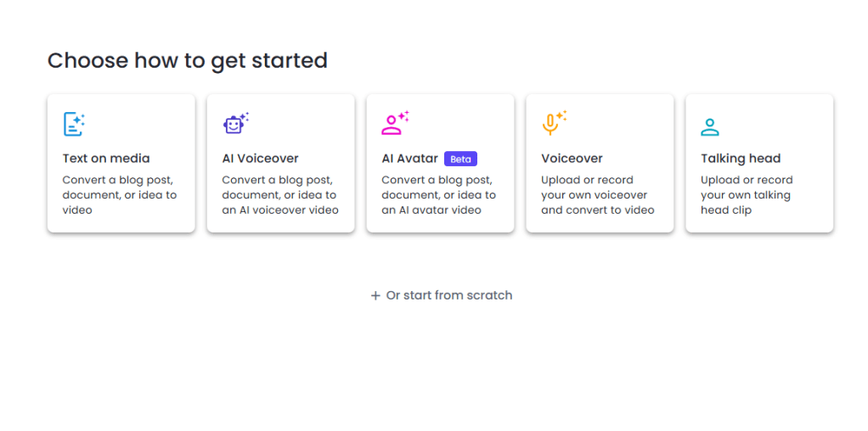The height and width of the screenshot is (431, 868).
Task: Click 'and convert to video' text in Voiceover card
Action: [598, 210]
